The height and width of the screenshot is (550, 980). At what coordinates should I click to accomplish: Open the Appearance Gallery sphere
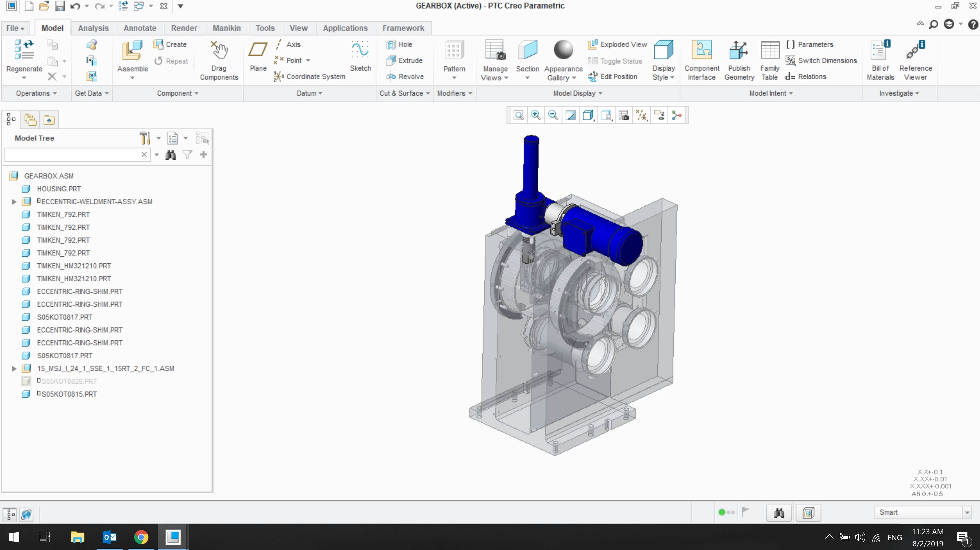tap(563, 50)
